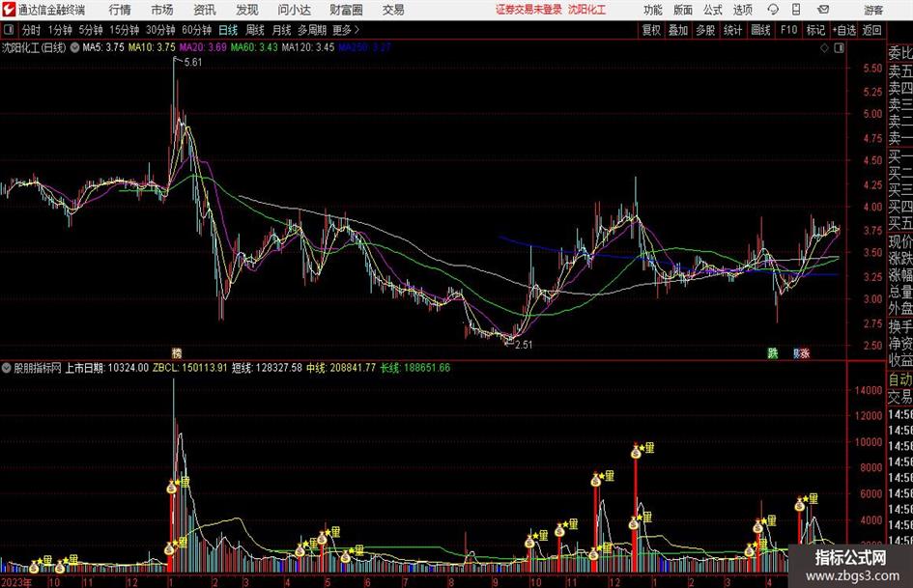Open the 公式 menu
This screenshot has width=913, height=588.
tap(713, 10)
